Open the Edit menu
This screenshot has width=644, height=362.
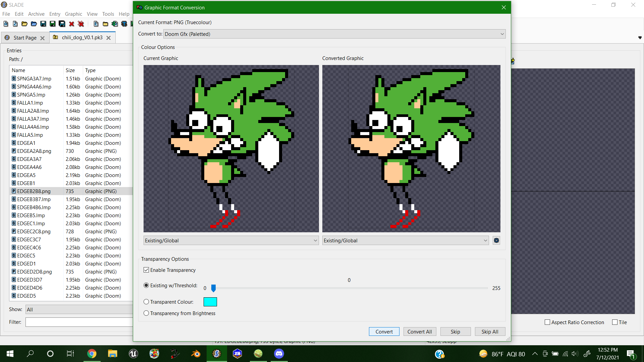point(19,14)
